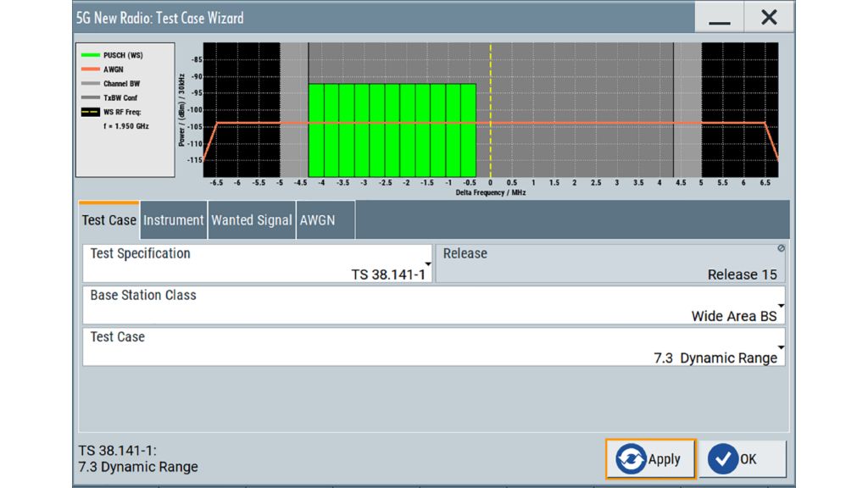Viewport: 868px width, 488px height.
Task: Select the Channel BW legend entry
Action: 121,84
